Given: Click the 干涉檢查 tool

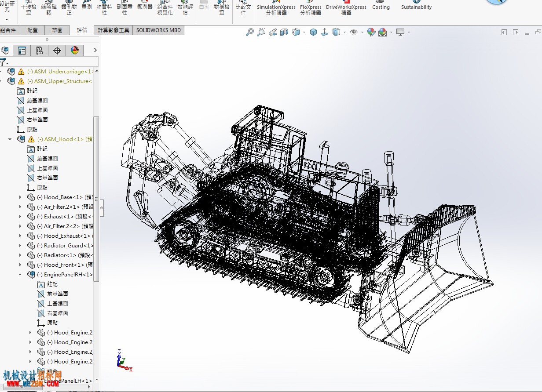Looking at the screenshot, I should click(x=29, y=8).
